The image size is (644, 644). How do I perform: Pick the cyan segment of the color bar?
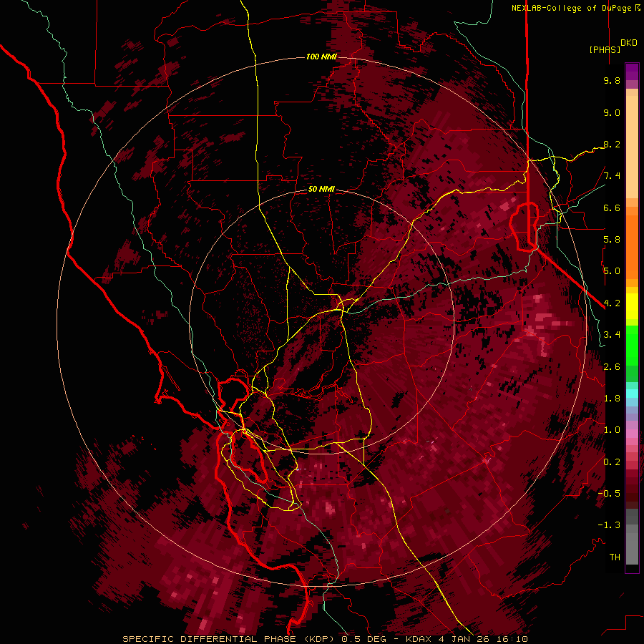coord(632,393)
